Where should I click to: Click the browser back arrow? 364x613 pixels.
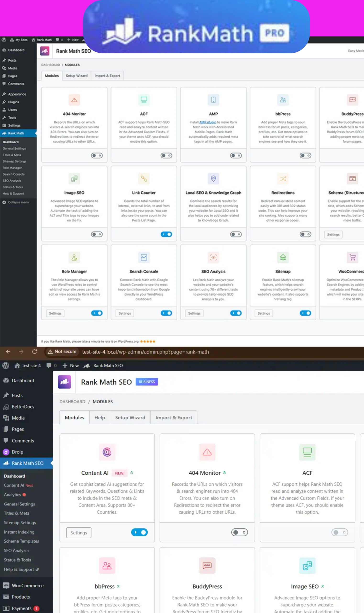click(x=8, y=352)
